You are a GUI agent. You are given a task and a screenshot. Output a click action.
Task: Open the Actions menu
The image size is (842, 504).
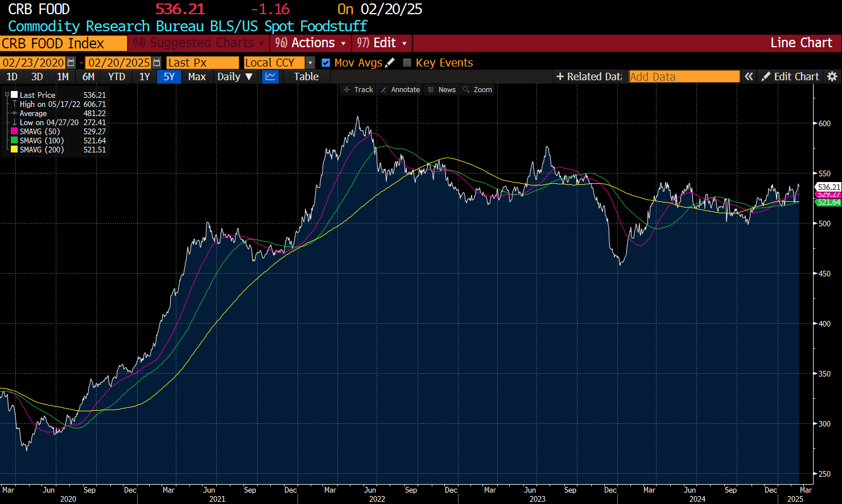coord(311,43)
